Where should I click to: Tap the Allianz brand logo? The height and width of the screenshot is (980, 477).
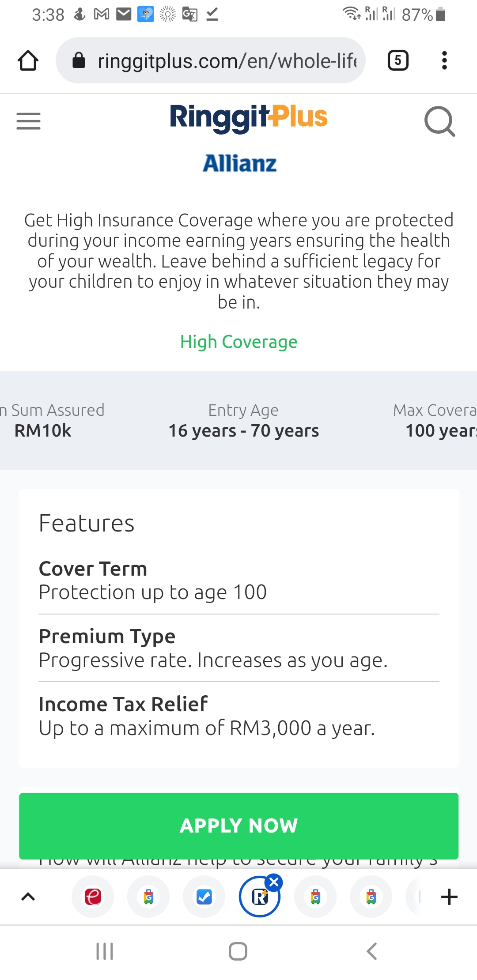tap(239, 164)
